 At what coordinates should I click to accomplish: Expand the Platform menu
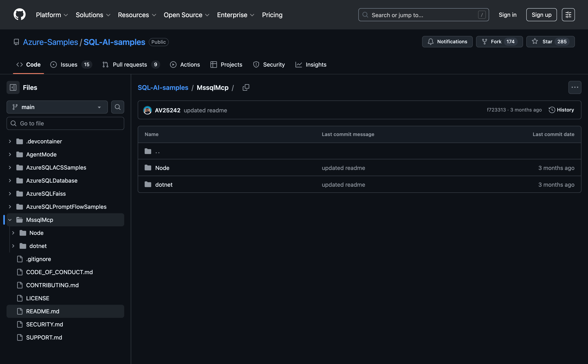tap(52, 15)
